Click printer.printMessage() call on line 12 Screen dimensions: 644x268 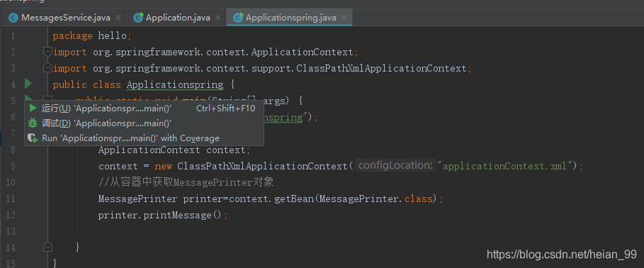click(x=163, y=215)
